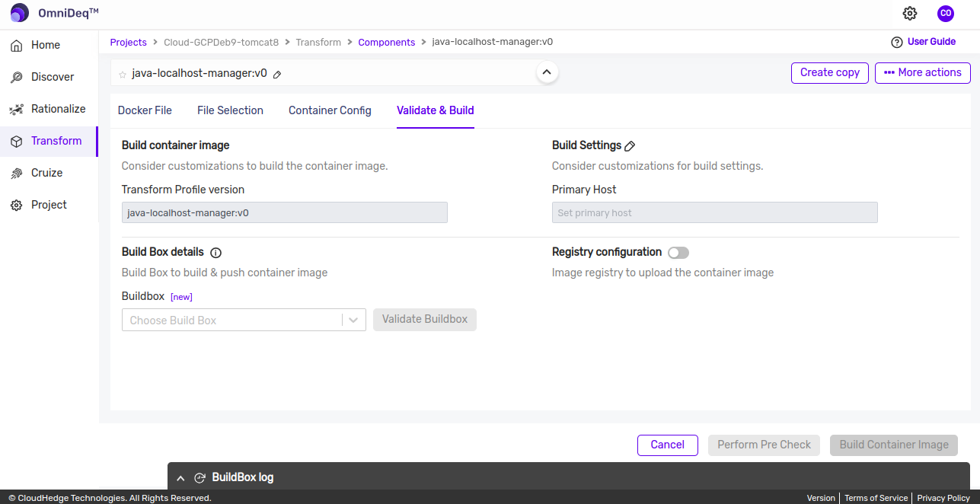
Task: Click the Transform breadcrumb text
Action: click(318, 43)
